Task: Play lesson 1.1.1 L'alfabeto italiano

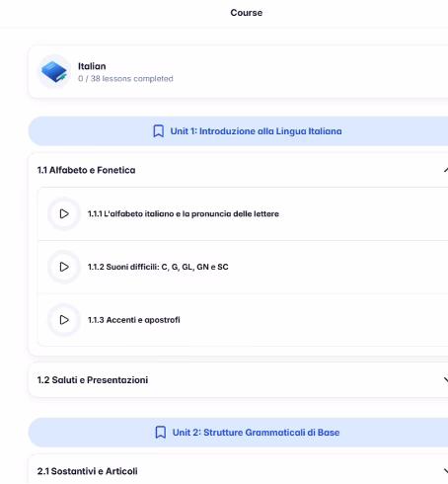Action: click(64, 214)
